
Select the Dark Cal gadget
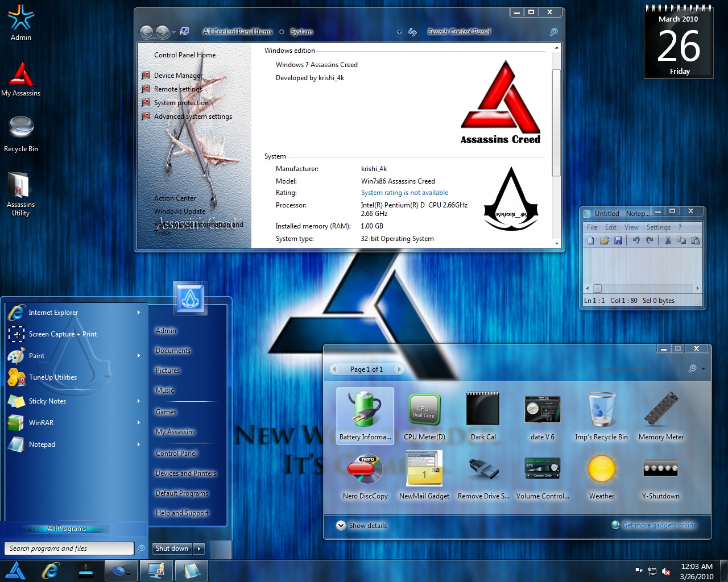[483, 415]
